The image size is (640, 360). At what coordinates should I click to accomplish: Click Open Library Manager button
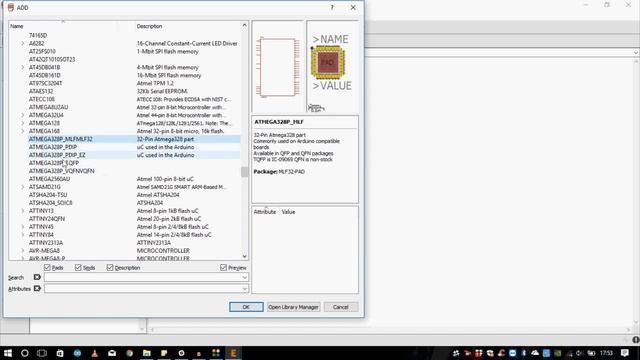293,307
